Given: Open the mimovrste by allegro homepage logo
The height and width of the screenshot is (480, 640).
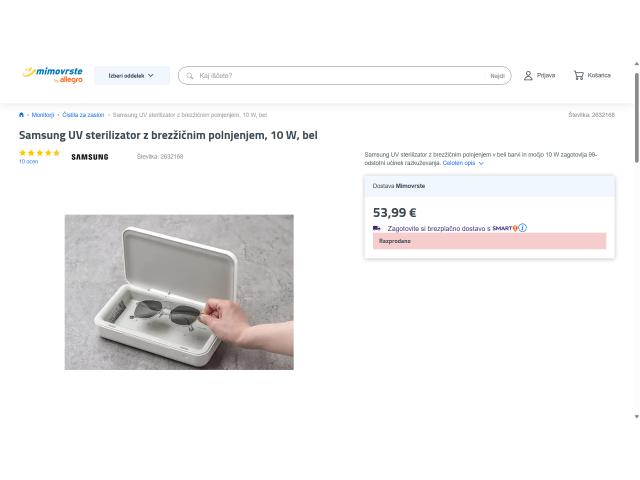Looking at the screenshot, I should (53, 75).
